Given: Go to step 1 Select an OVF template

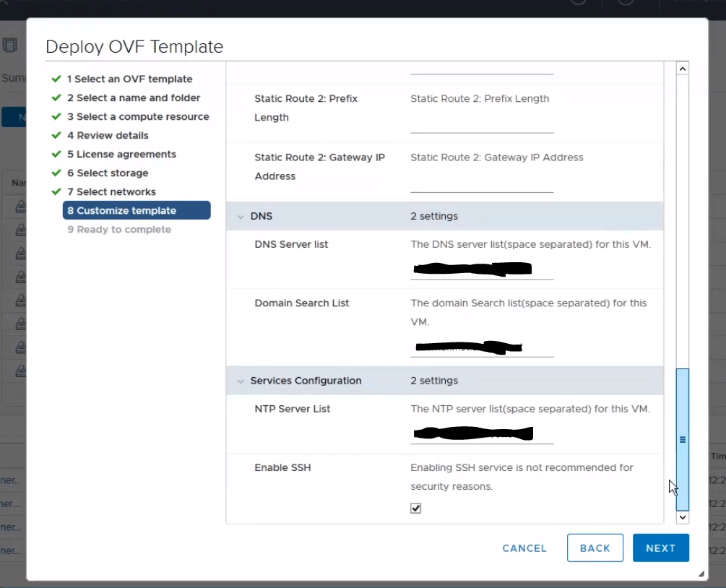Looking at the screenshot, I should 129,79.
